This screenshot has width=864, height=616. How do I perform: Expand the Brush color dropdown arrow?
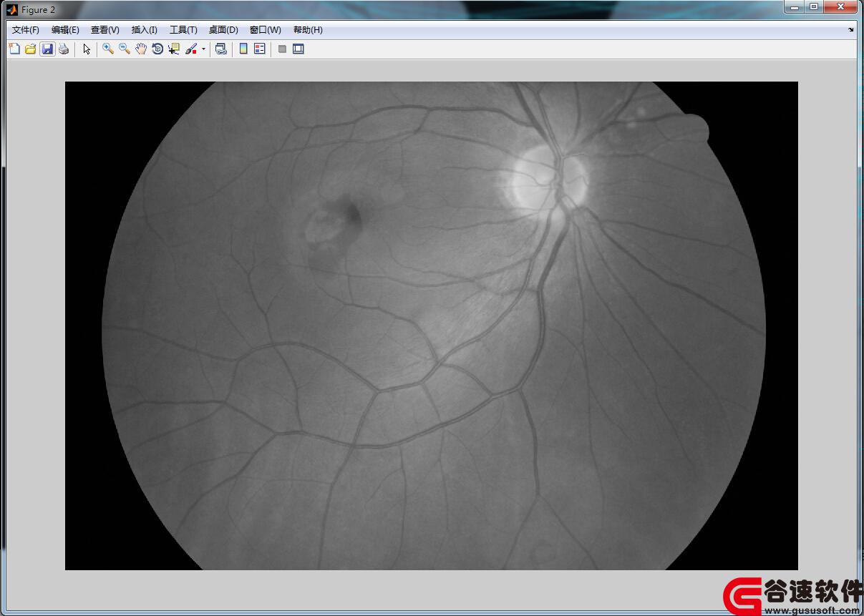203,49
